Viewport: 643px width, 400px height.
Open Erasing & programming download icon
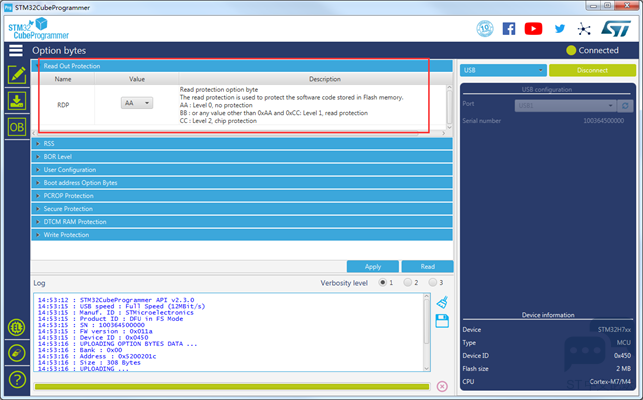(16, 101)
